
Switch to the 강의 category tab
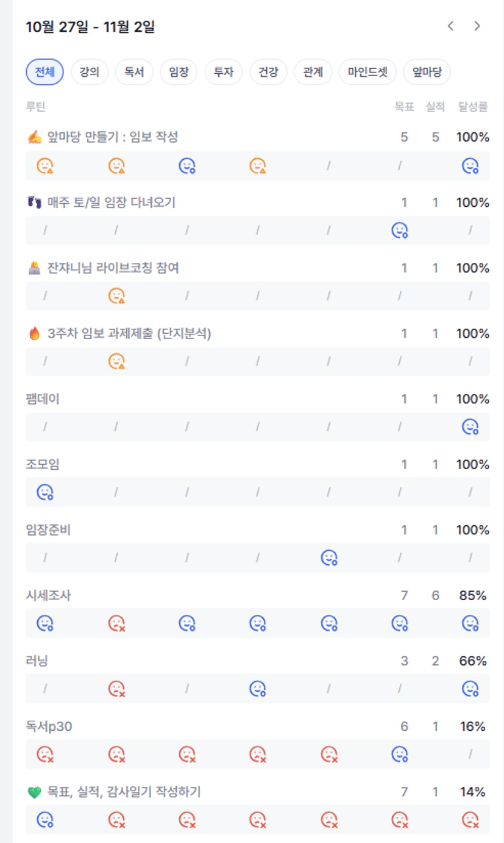click(89, 72)
